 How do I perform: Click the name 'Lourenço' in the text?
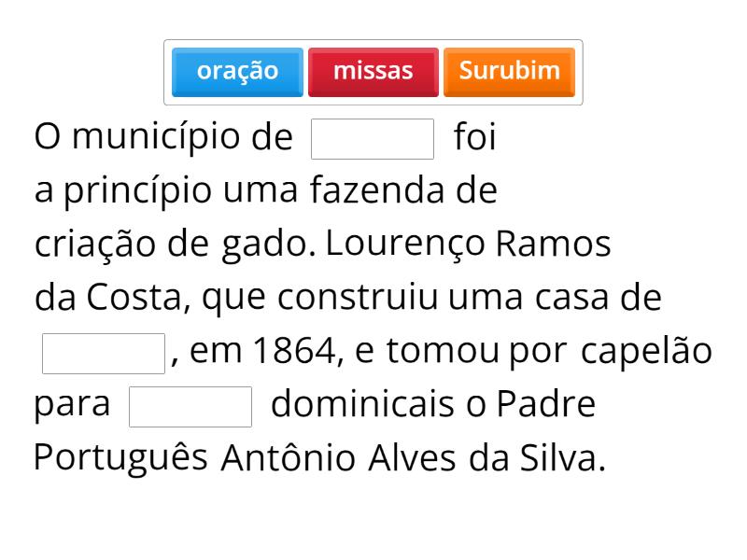(405, 245)
